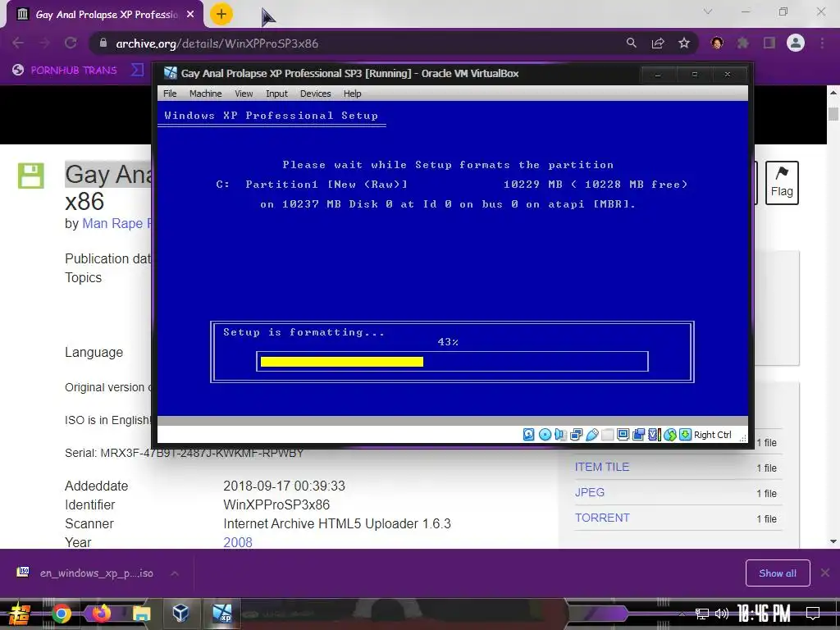
Task: Open Google Chrome from the taskbar
Action: [62, 614]
